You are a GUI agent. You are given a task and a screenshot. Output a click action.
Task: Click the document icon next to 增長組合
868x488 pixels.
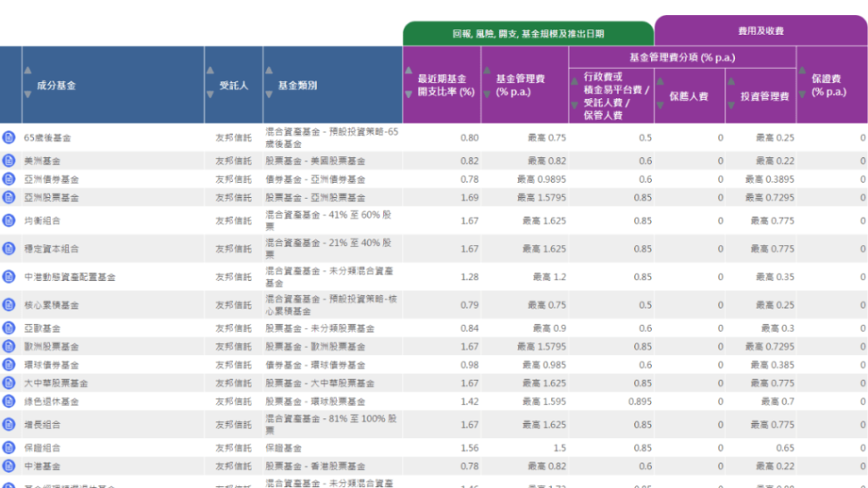pos(9,425)
